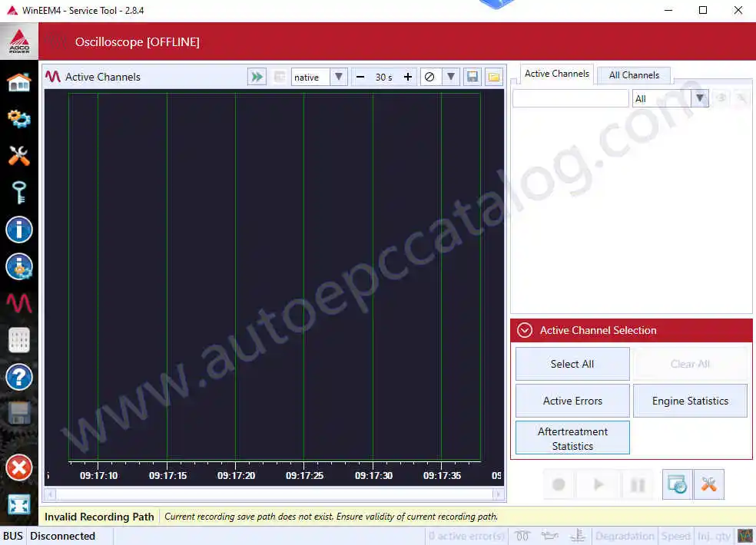Click the Invalid Recording Path warning label
Image resolution: width=756 pixels, height=545 pixels.
click(x=99, y=517)
